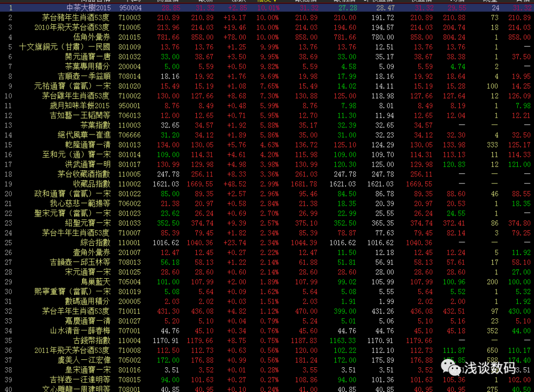Open 2010年飛天茅台酒53度 quote
The image size is (534, 392).
[72, 27]
